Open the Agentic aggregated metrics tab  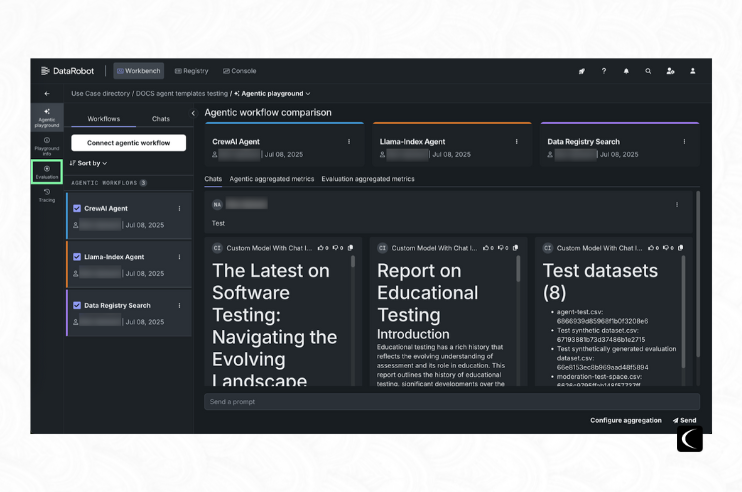click(x=272, y=179)
